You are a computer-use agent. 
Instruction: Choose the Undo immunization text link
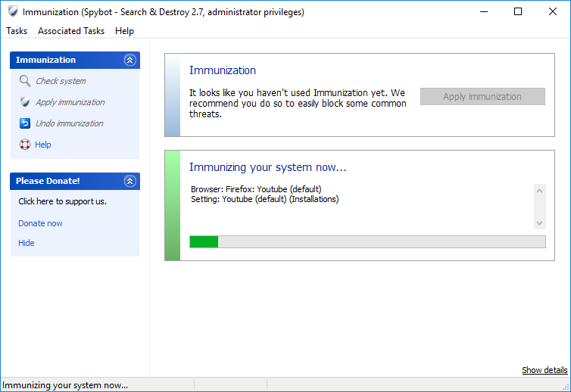[69, 123]
